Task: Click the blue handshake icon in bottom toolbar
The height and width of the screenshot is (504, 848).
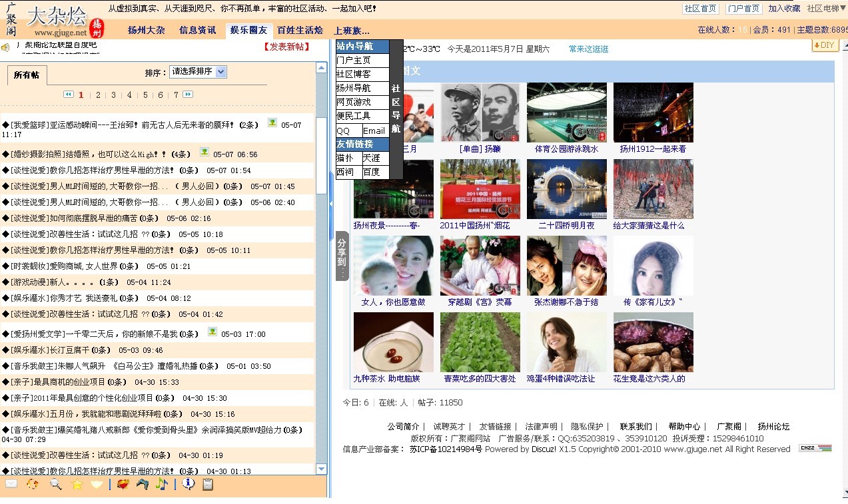Action: [143, 484]
